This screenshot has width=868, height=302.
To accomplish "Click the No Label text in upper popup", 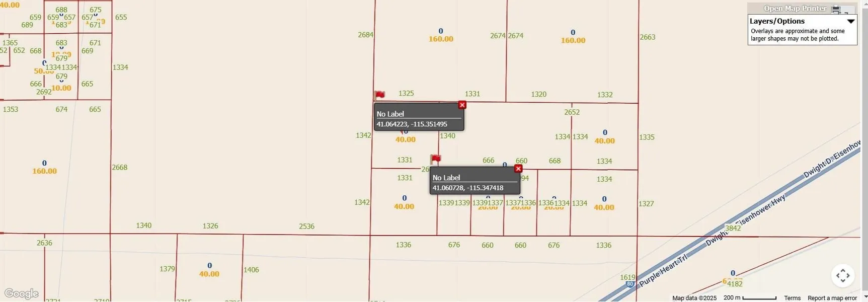I will (x=390, y=114).
